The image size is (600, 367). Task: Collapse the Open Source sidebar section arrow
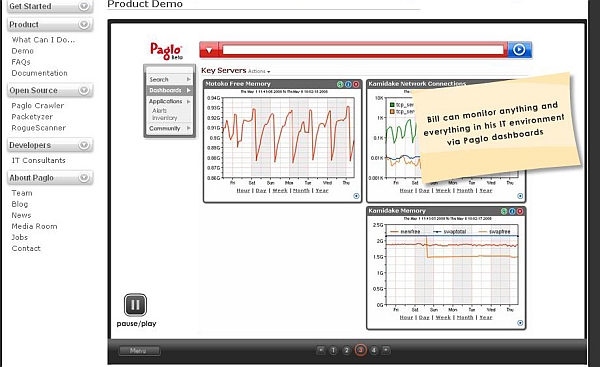pyautogui.click(x=84, y=90)
